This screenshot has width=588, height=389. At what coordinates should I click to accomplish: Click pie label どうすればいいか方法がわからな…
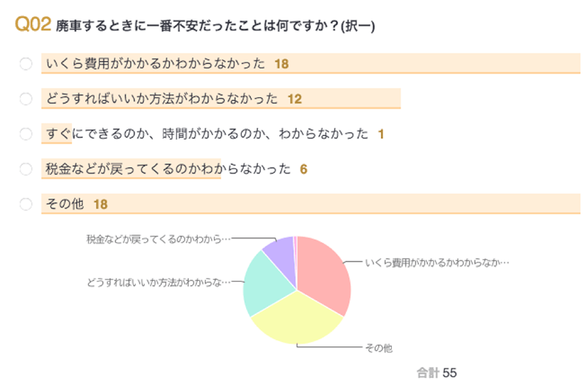tap(158, 282)
